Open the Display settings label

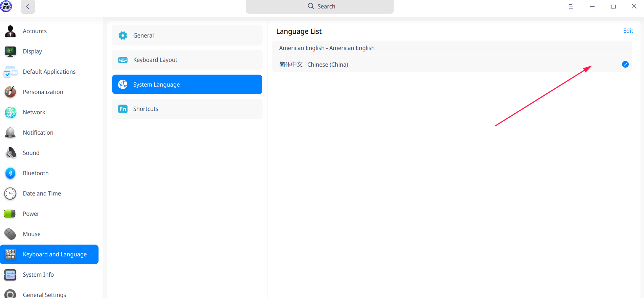pyautogui.click(x=32, y=51)
